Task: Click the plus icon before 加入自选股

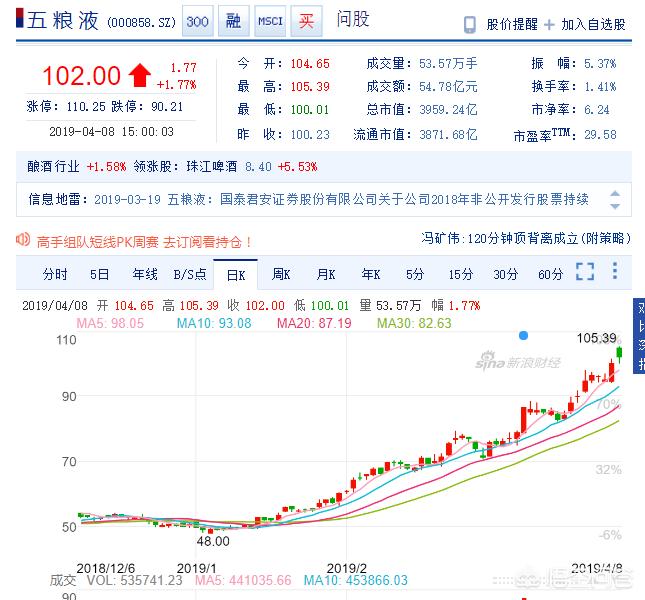Action: pyautogui.click(x=549, y=25)
